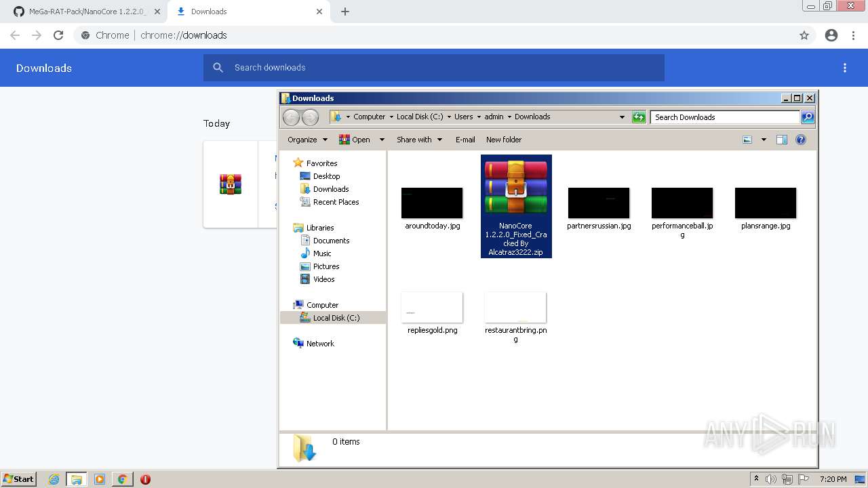Select the NanoCore zip archive file

516,206
